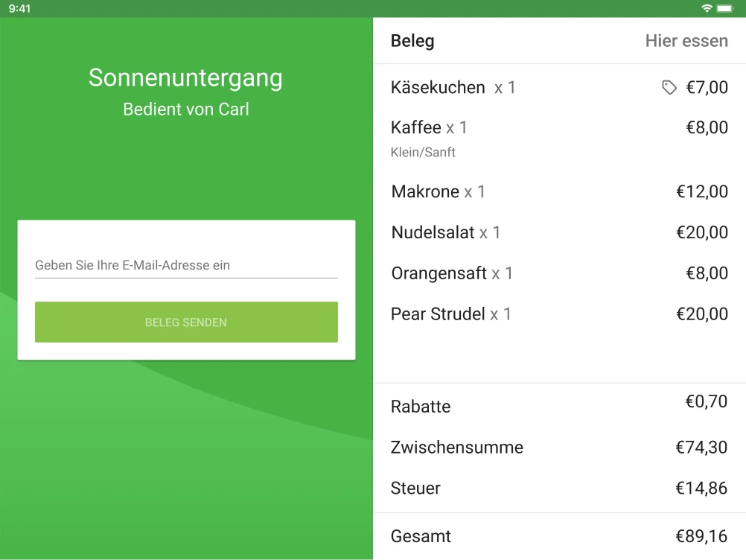Viewport: 746px width, 560px height.
Task: Open the Nudelsalat line item
Action: tap(432, 232)
